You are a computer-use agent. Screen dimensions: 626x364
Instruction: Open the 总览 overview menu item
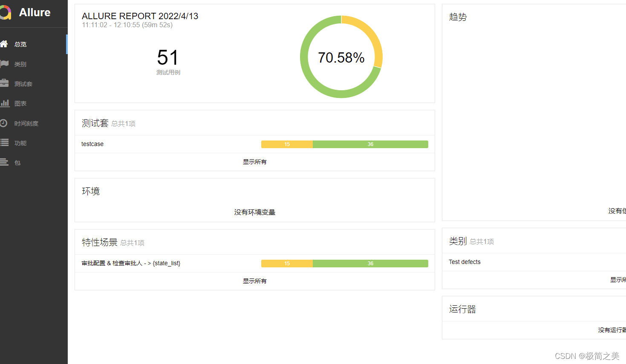(34, 44)
